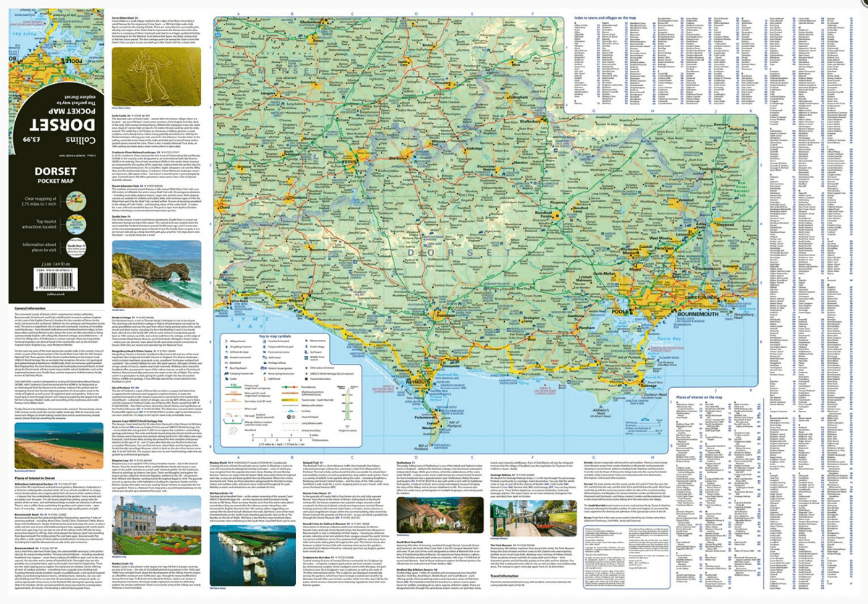Click the height in metres colour scale

(x=347, y=404)
